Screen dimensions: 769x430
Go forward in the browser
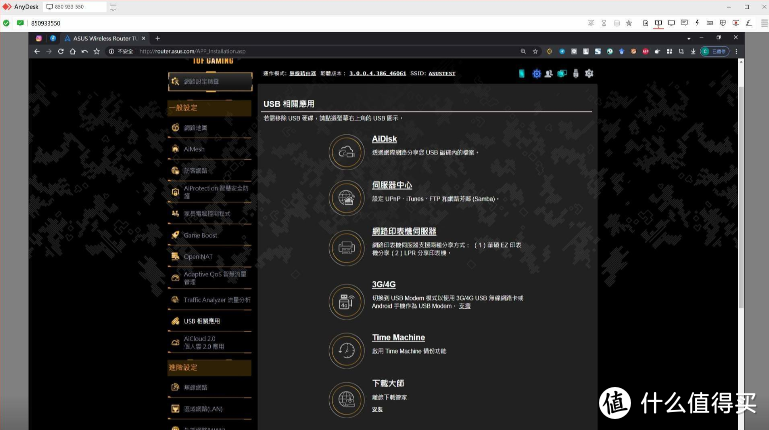[49, 51]
